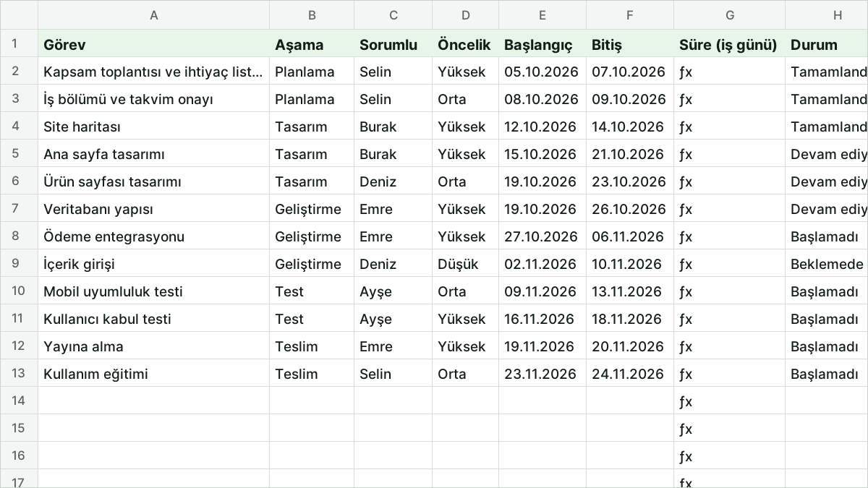Select the fx icon in row 16
This screenshot has height=488, width=868.
(x=686, y=456)
